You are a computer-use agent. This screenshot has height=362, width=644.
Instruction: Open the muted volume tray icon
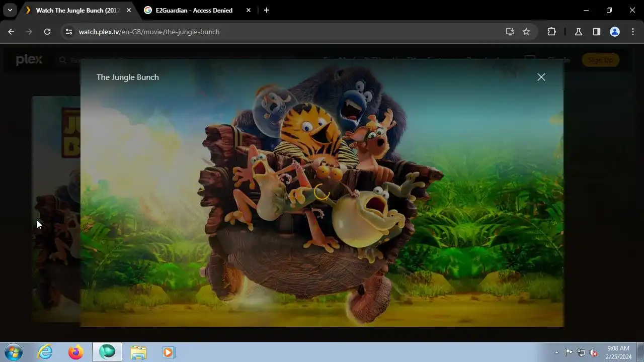(x=594, y=352)
